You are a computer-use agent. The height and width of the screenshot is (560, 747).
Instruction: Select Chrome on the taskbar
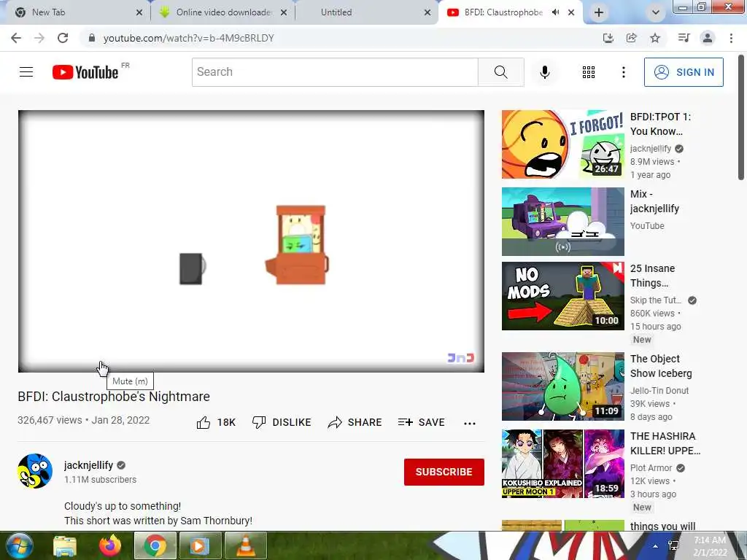pos(155,546)
